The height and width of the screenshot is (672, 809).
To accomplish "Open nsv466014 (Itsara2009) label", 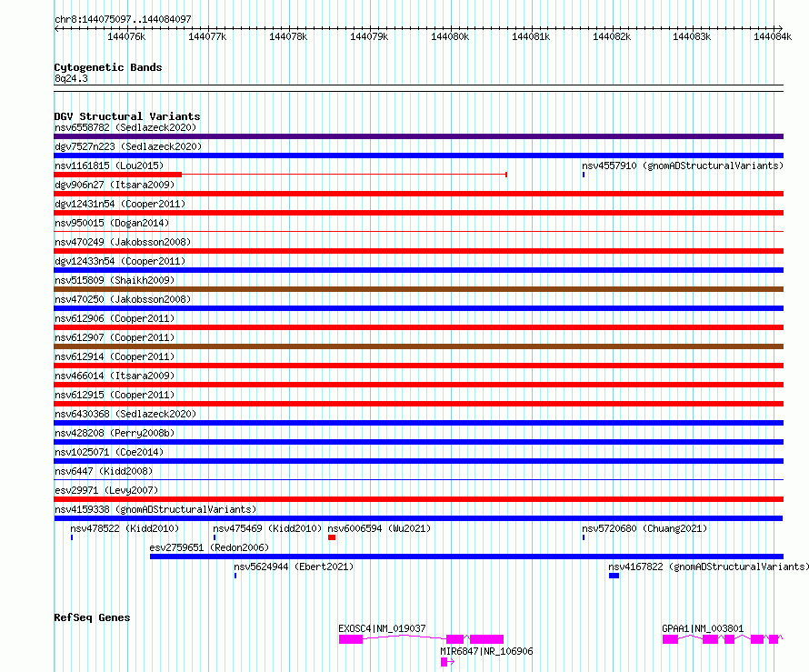I will click(115, 376).
